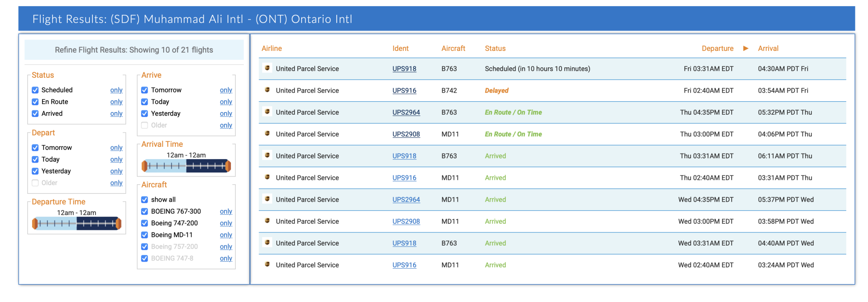Open UPS2964 link departing Thu 04:35PM
This screenshot has width=868, height=302.
point(406,112)
